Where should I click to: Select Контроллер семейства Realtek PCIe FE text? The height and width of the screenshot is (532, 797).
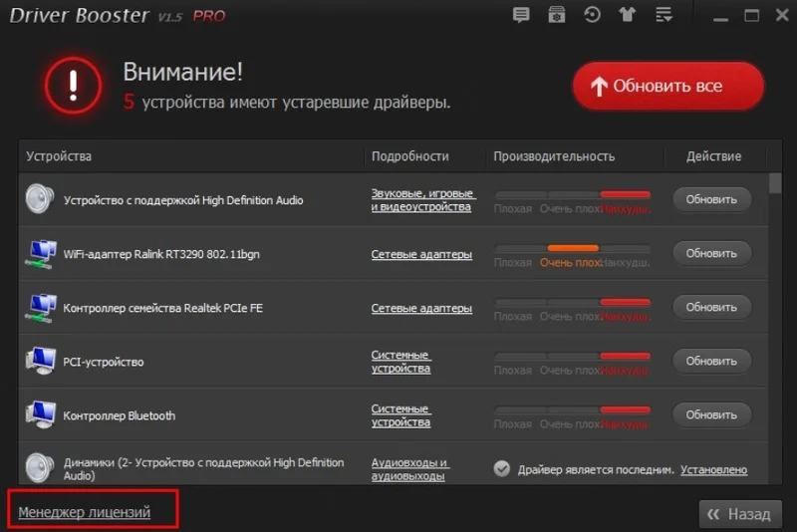[x=162, y=308]
